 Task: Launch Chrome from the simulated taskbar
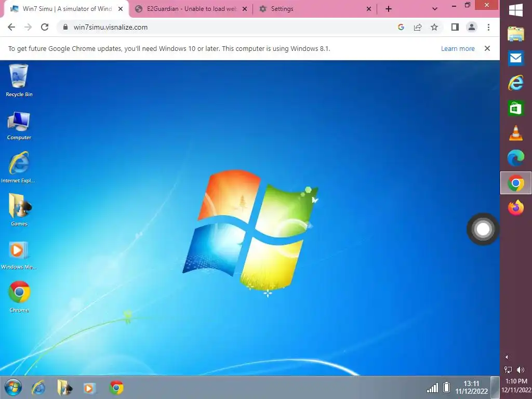[116, 388]
